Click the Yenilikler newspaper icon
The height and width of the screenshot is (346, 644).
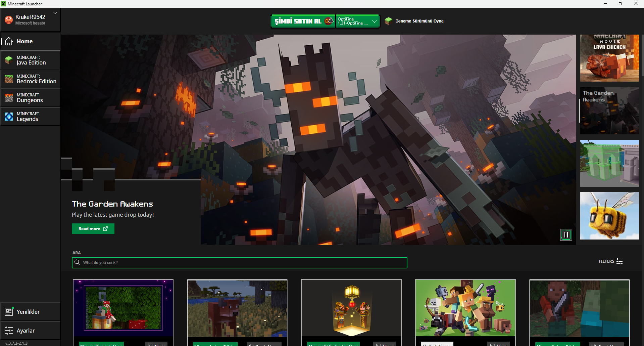tap(9, 312)
